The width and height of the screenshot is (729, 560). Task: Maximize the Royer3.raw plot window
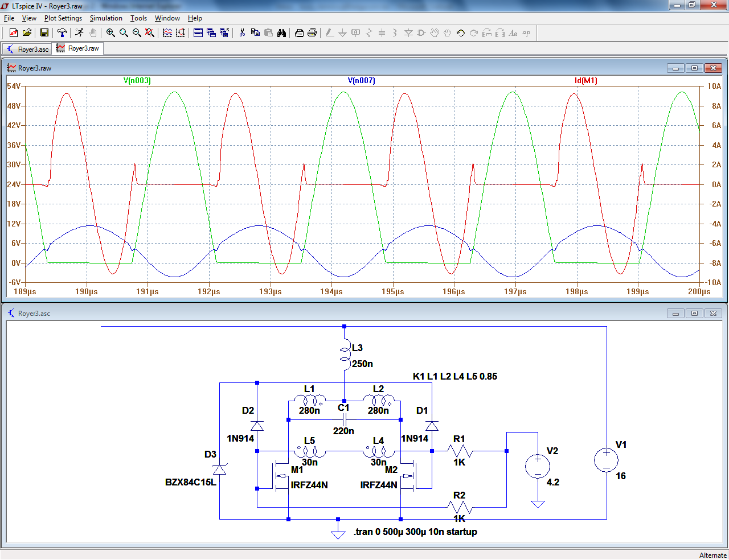[x=694, y=68]
